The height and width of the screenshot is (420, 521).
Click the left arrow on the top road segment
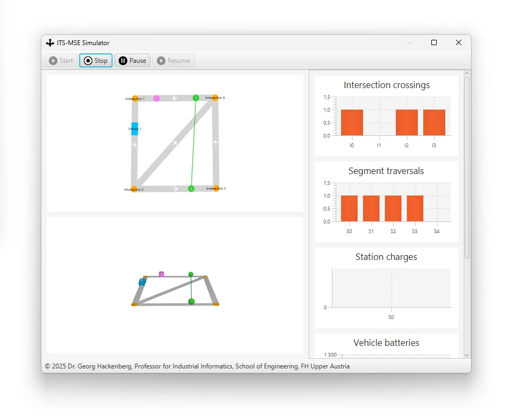pyautogui.click(x=175, y=98)
